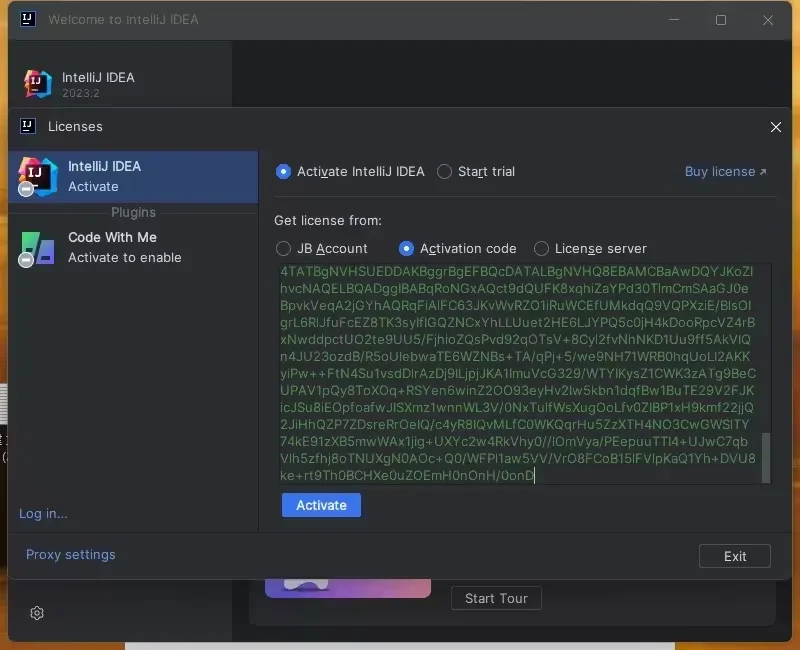Click the Start Tour button in Welcome window
This screenshot has height=650, width=800.
(496, 598)
